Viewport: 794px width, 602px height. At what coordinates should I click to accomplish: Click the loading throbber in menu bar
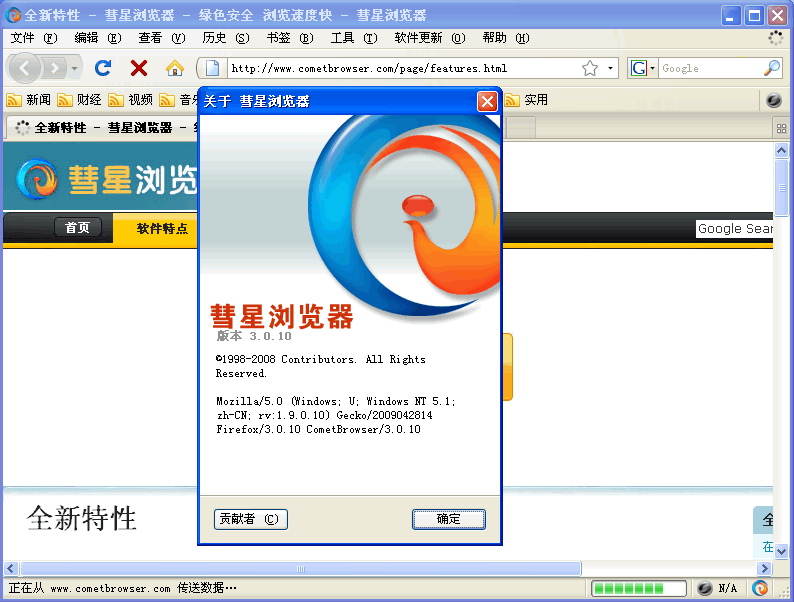tap(775, 38)
